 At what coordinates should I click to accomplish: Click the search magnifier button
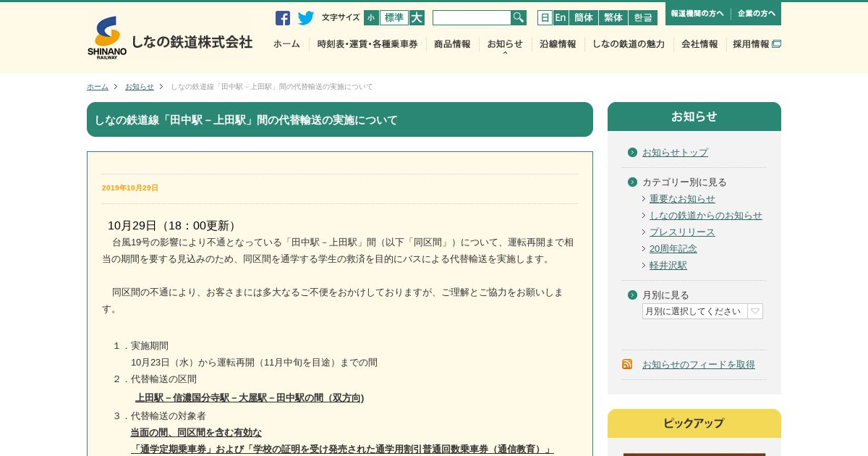(x=519, y=17)
